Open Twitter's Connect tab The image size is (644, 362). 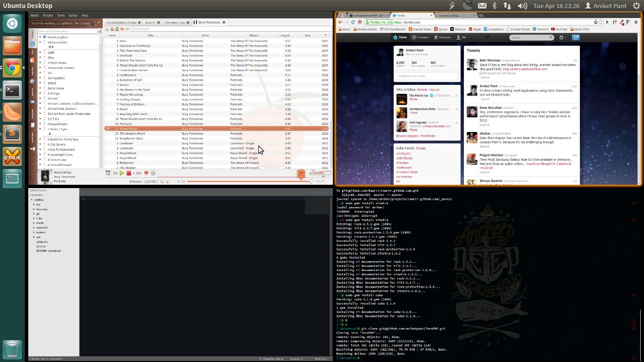tap(421, 37)
